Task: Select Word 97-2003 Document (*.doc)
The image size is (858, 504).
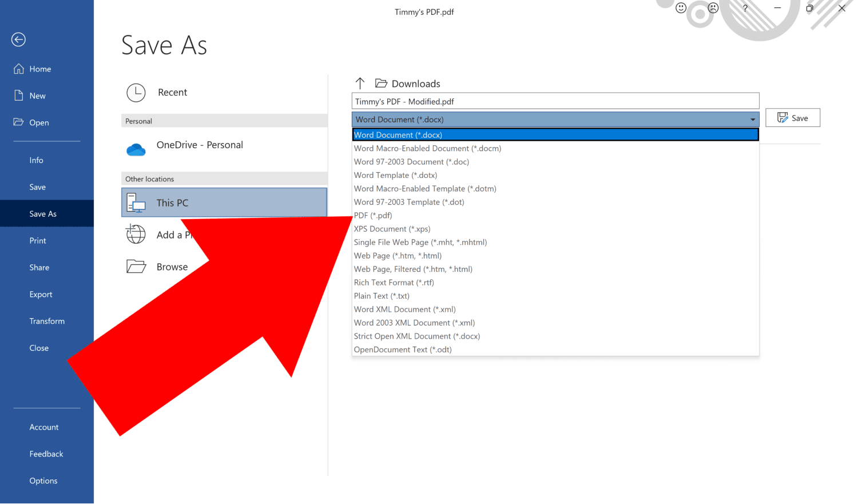Action: coord(411,162)
